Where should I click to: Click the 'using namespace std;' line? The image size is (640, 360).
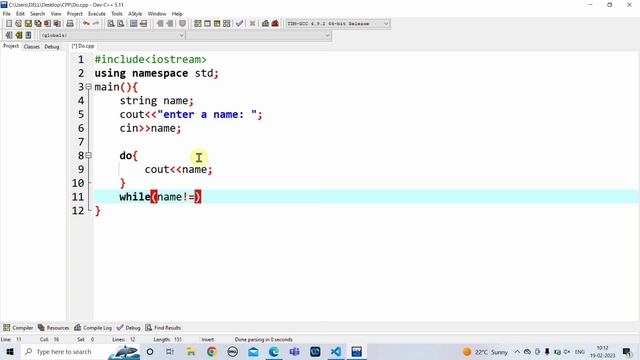157,73
